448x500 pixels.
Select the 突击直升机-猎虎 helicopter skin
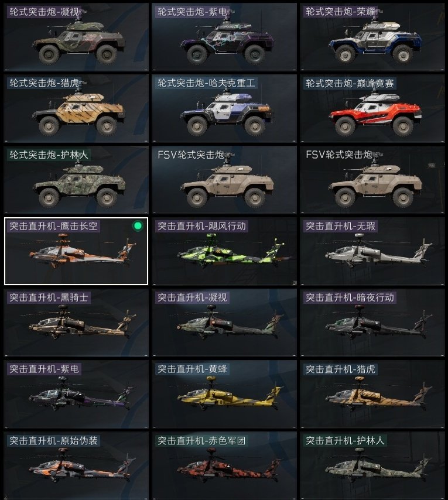372,394
